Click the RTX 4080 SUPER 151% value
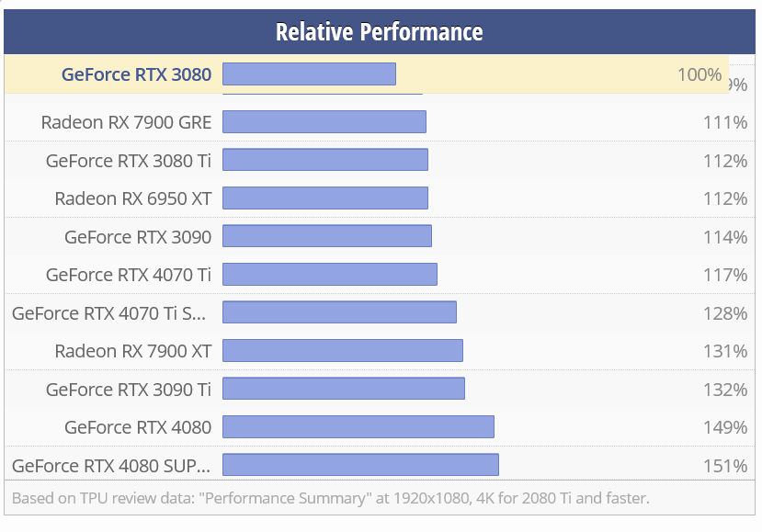This screenshot has width=762, height=532. pos(725,466)
